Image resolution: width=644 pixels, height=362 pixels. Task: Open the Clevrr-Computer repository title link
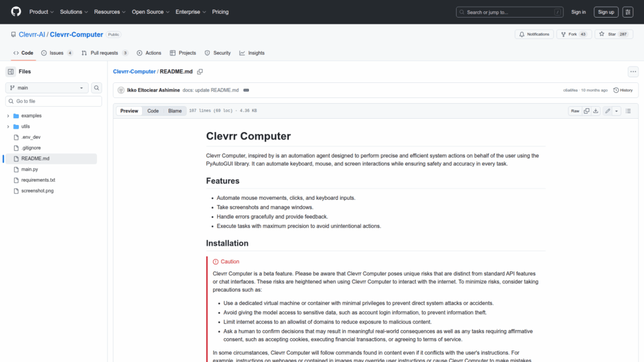point(76,35)
